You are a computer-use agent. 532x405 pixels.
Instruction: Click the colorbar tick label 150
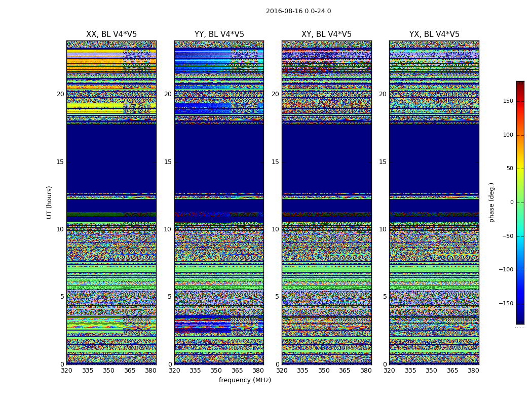click(508, 101)
